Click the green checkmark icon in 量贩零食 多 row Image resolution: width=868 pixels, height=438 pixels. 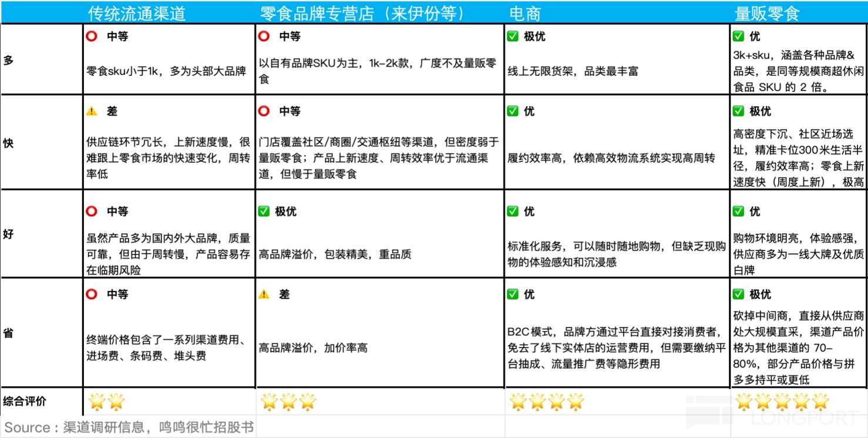(739, 36)
